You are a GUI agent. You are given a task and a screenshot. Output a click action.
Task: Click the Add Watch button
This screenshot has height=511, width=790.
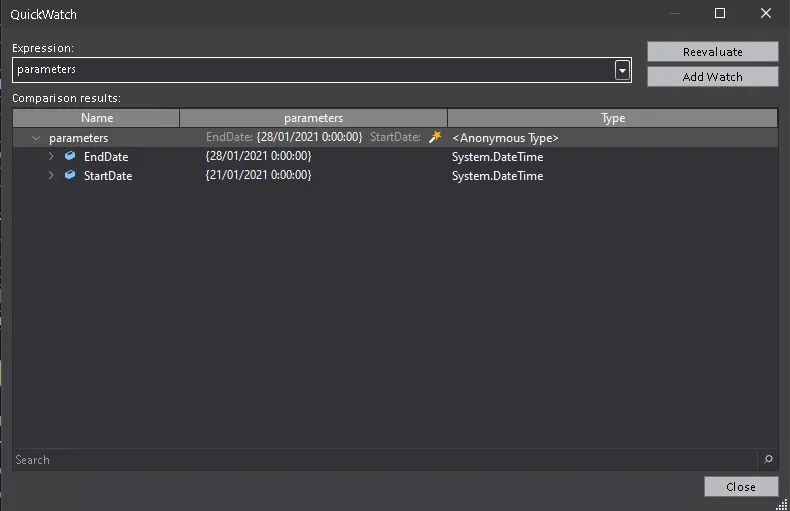tap(712, 77)
